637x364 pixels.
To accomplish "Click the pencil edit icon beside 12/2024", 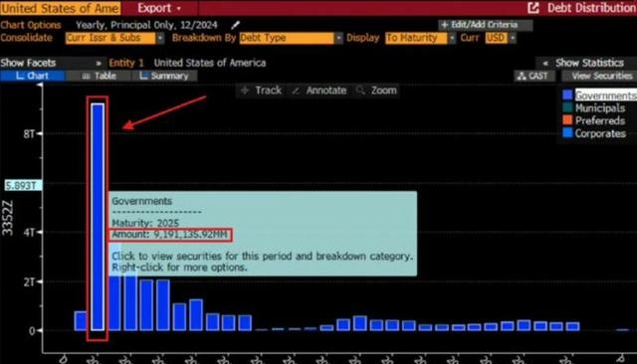I will 235,25.
